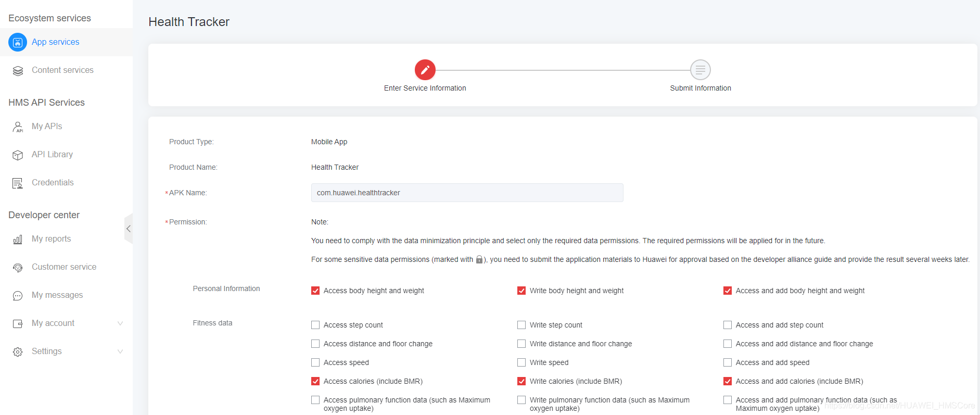The width and height of the screenshot is (980, 415).
Task: Check Write pulmonary function data
Action: tap(521, 400)
